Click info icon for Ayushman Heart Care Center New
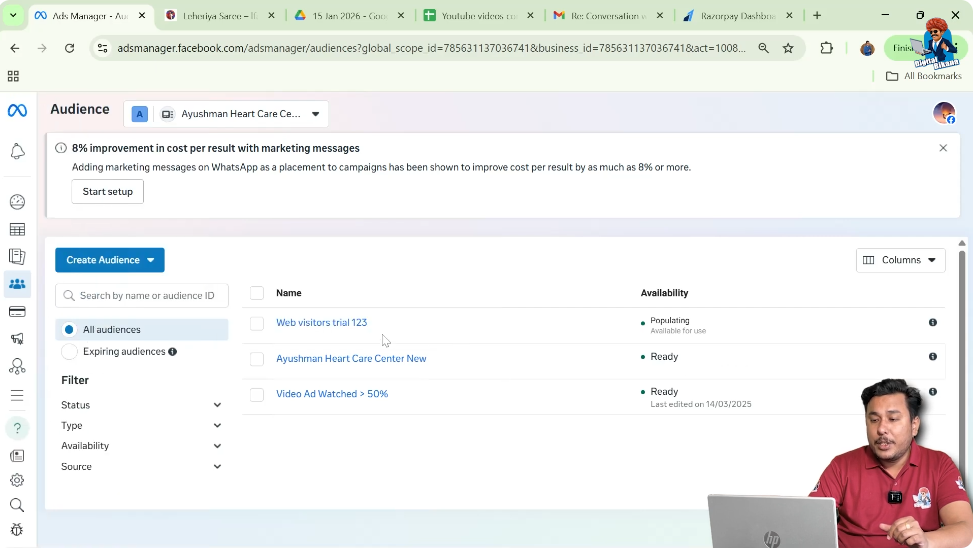Screen dimensions: 973x549 933,357
